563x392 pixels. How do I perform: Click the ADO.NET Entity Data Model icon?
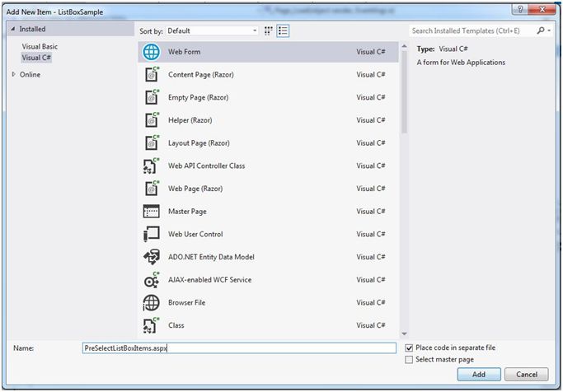coord(151,257)
